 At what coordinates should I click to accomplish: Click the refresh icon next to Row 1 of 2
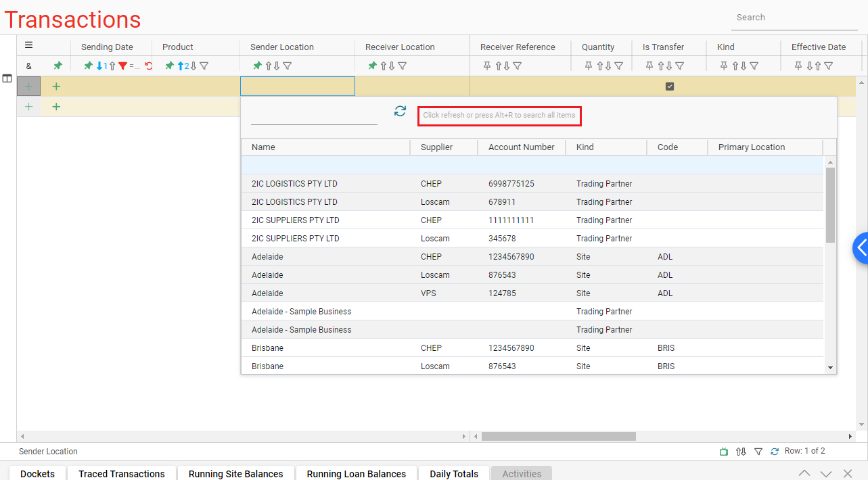[x=774, y=451]
